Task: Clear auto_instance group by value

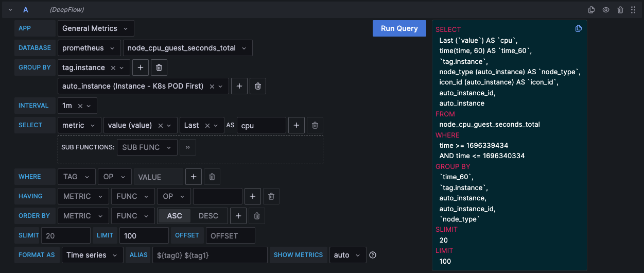Action: coord(212,86)
